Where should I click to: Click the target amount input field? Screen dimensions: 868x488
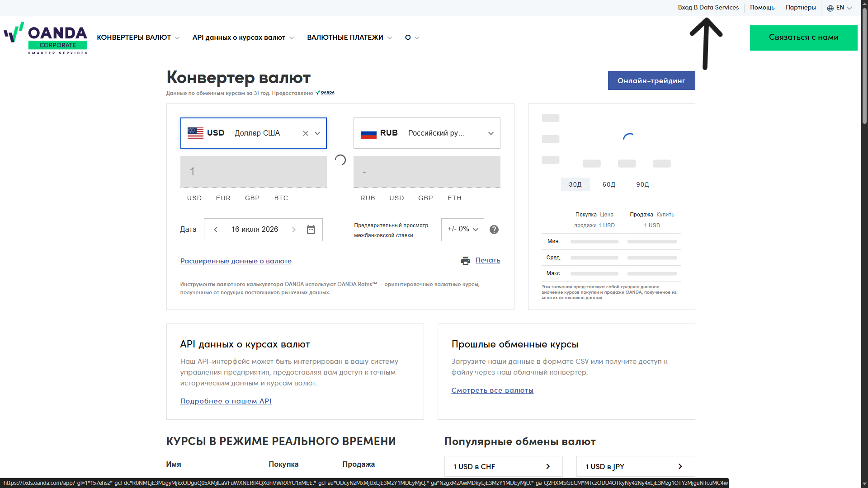[427, 172]
